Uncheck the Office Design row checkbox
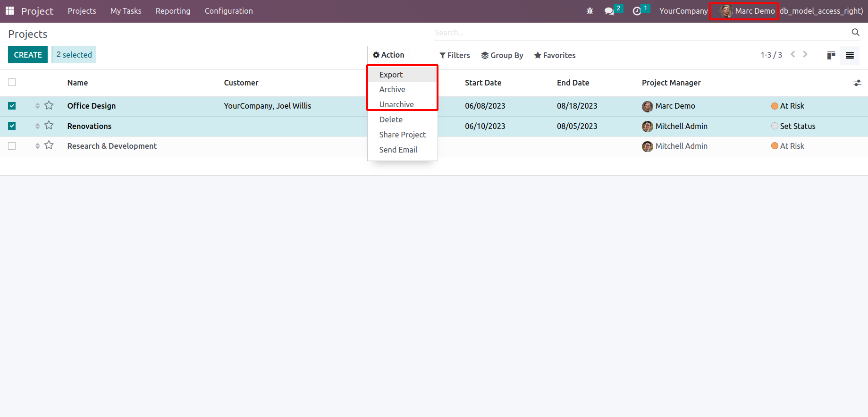Viewport: 868px width, 417px height. tap(12, 106)
